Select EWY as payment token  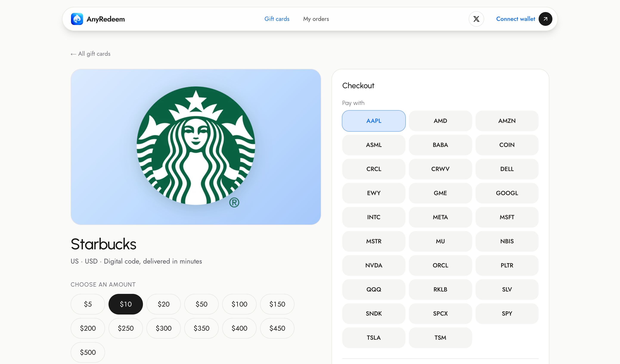pos(374,193)
